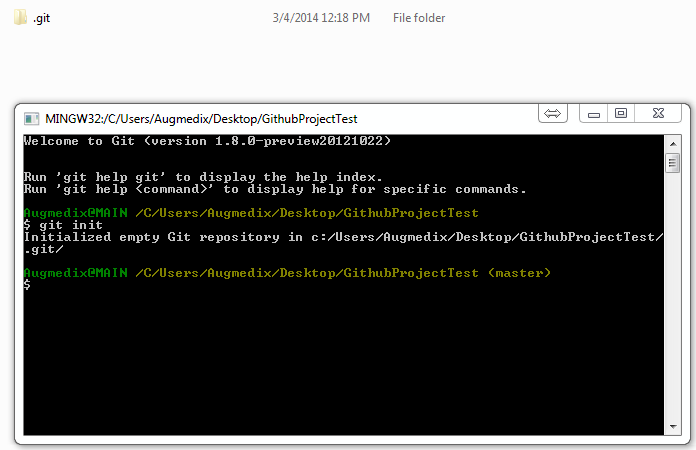Click the terminal scrollbar up arrow
Image resolution: width=696 pixels, height=450 pixels.
(x=672, y=142)
